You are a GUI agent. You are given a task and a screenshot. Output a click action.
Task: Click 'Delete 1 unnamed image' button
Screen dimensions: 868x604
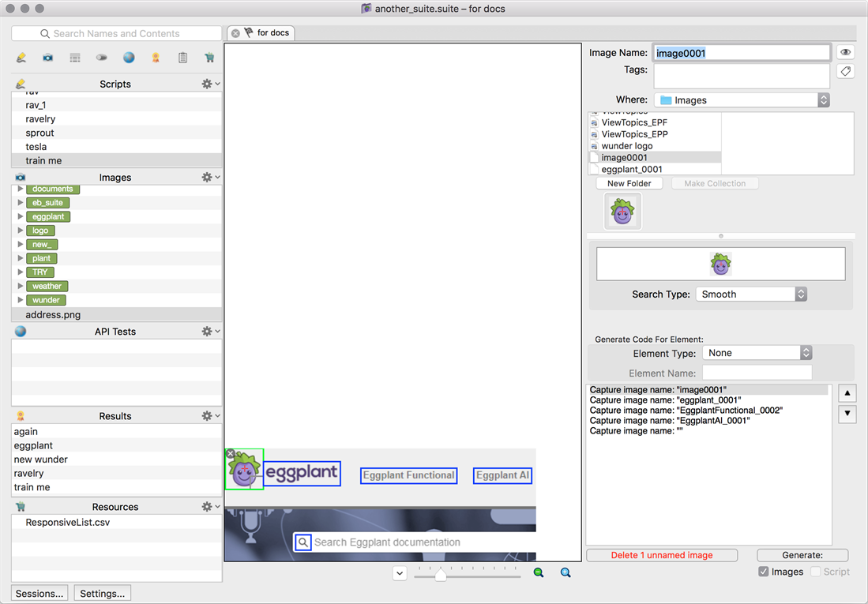tap(662, 555)
